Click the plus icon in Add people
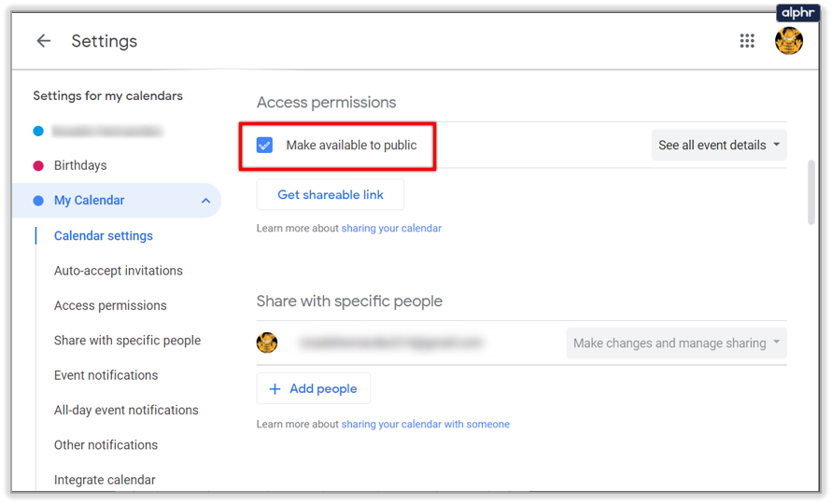Viewport: 832px width, 504px height. tap(275, 389)
